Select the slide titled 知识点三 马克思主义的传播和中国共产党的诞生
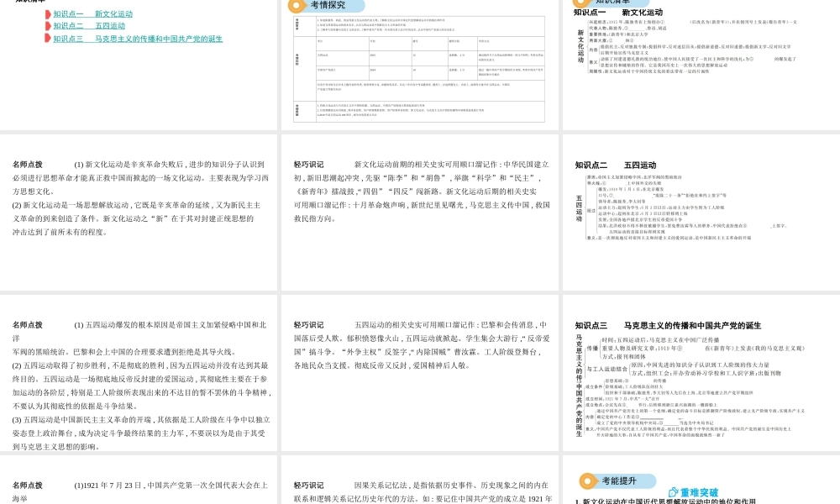 point(701,373)
